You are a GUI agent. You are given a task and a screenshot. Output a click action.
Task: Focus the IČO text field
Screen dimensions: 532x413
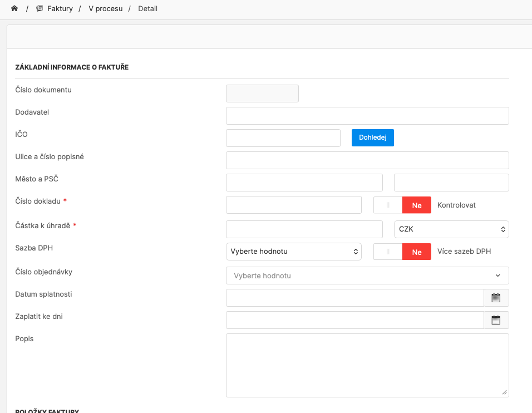[283, 138]
